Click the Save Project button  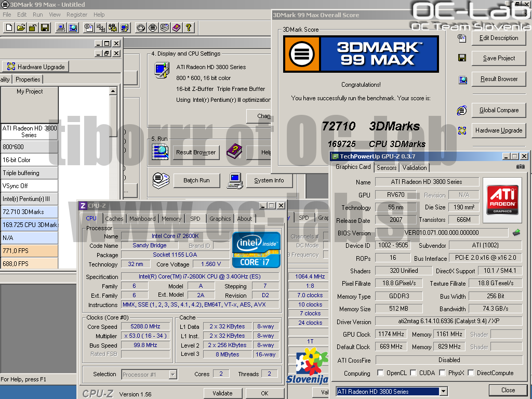[x=499, y=58]
